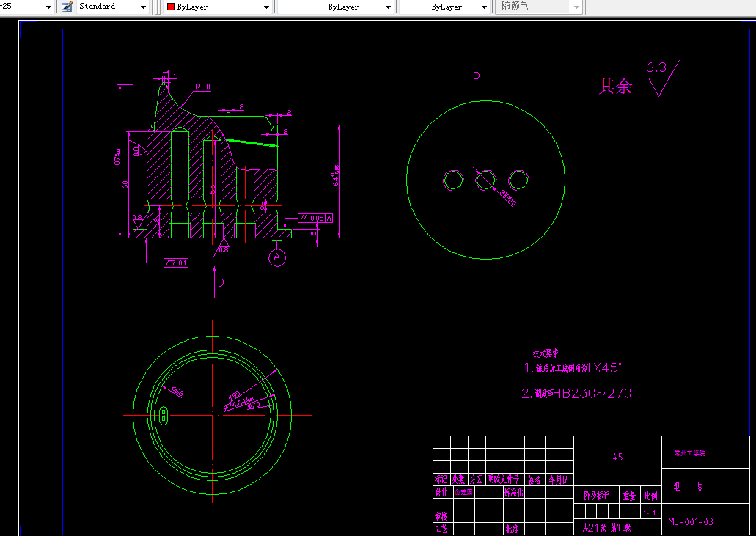Open the linetype ByLayer dropdown
756x536 pixels.
[388, 7]
